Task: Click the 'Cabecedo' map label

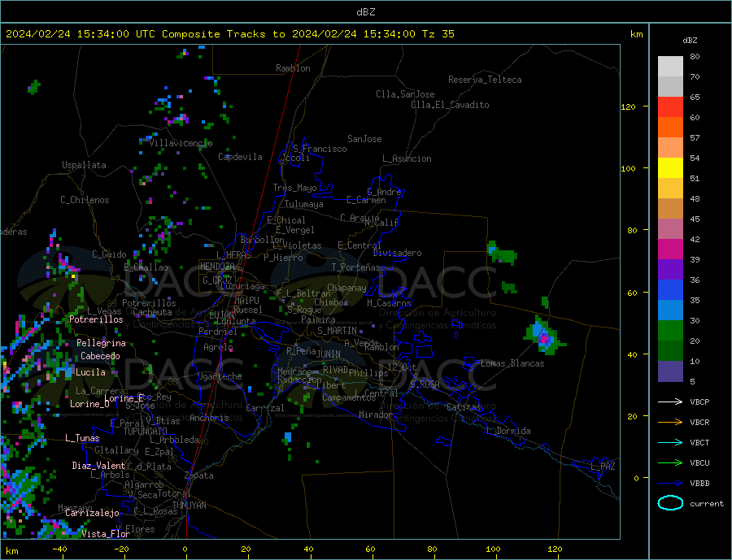Action: click(x=100, y=356)
